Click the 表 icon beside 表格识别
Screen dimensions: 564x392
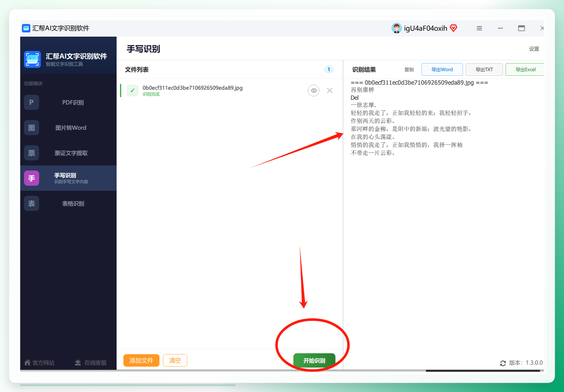(x=32, y=203)
